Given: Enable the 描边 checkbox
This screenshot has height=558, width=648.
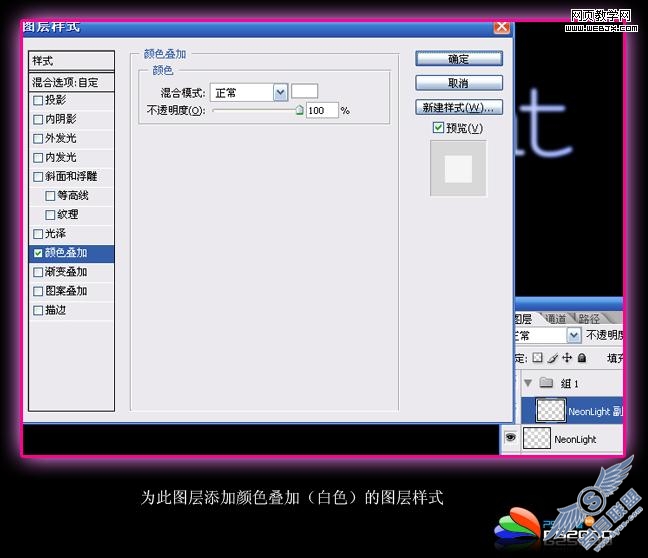Looking at the screenshot, I should [x=38, y=310].
